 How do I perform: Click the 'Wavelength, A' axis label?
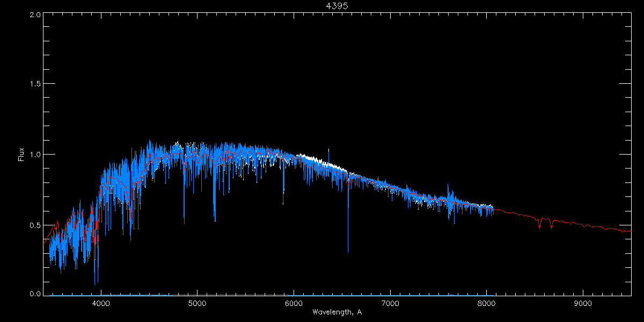(336, 312)
